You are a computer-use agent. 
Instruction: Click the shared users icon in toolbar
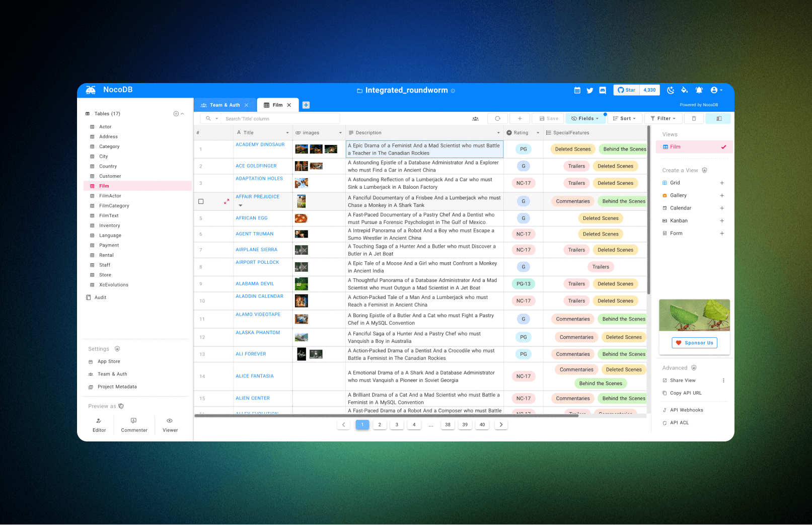click(475, 119)
